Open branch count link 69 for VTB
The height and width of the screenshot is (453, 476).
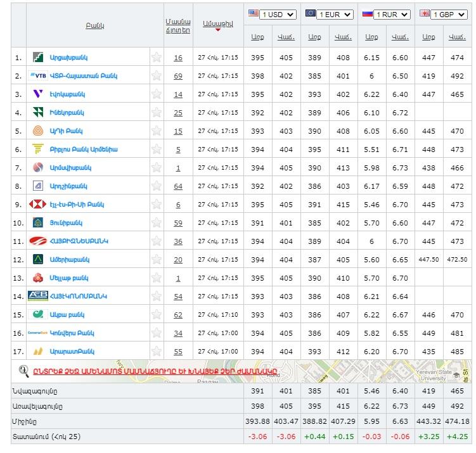point(178,76)
